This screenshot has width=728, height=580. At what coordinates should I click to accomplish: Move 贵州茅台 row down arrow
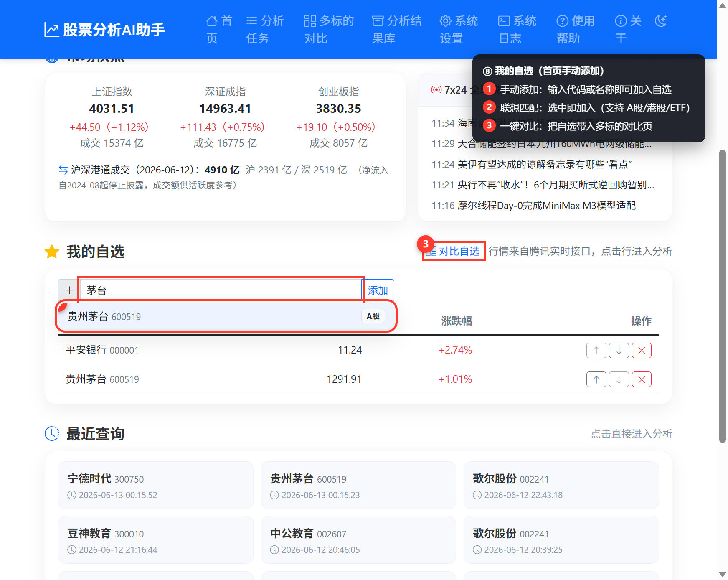pos(619,379)
